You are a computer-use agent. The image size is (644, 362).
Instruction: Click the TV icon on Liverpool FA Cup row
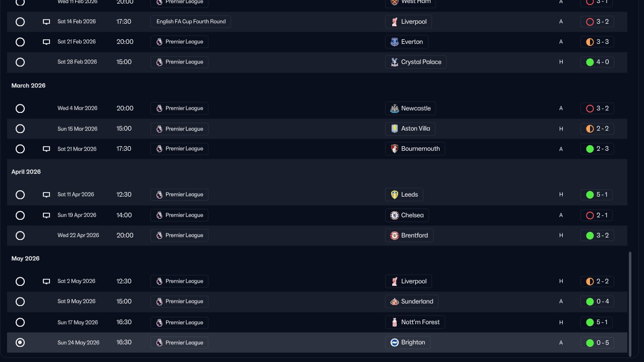(x=46, y=22)
